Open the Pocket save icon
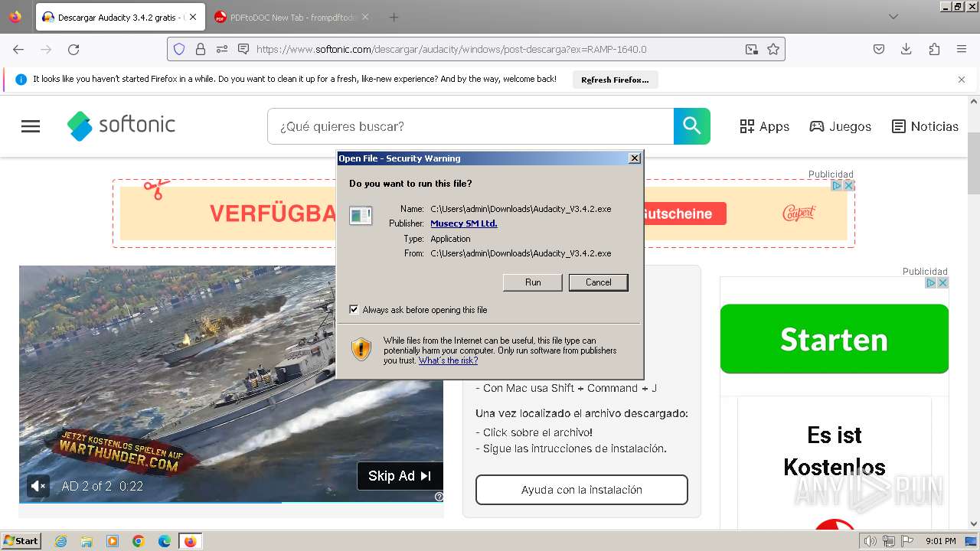Screen dimensions: 980x551 [x=879, y=49]
